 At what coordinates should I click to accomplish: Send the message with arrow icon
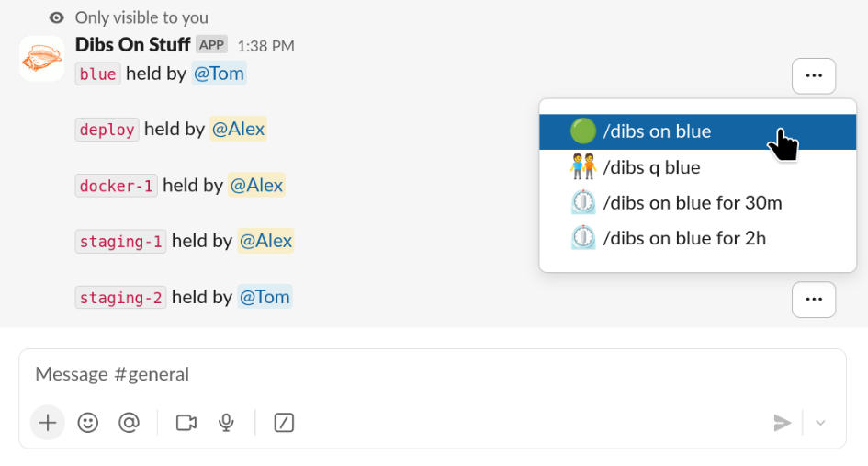783,423
